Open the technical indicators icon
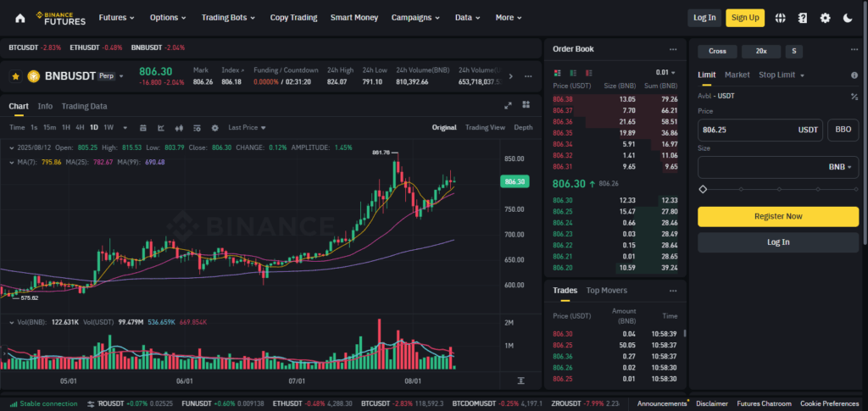This screenshot has width=868, height=411. point(161,128)
